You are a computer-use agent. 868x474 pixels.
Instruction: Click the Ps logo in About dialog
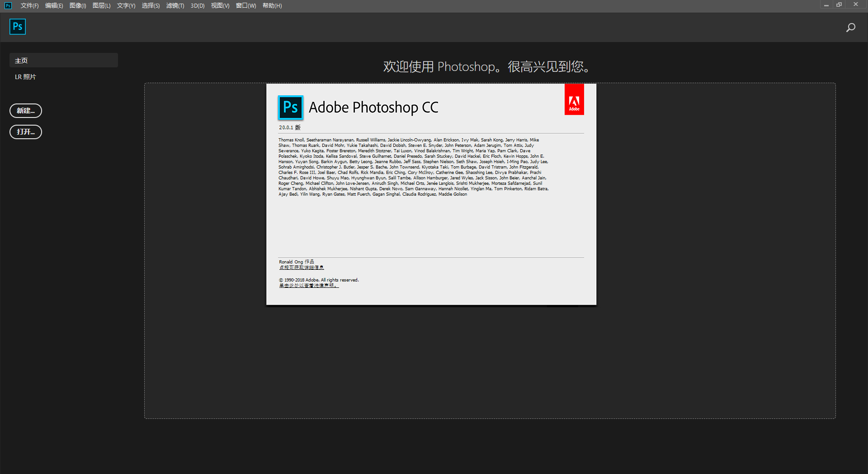[290, 108]
